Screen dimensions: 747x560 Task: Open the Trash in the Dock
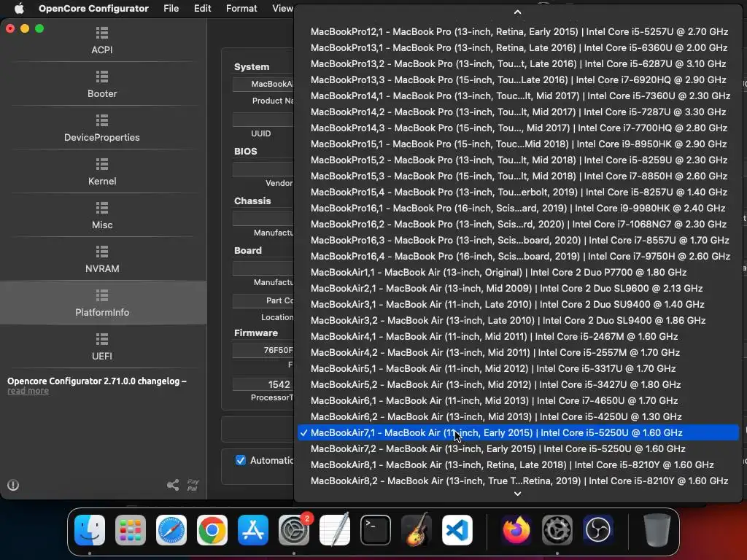tap(657, 530)
